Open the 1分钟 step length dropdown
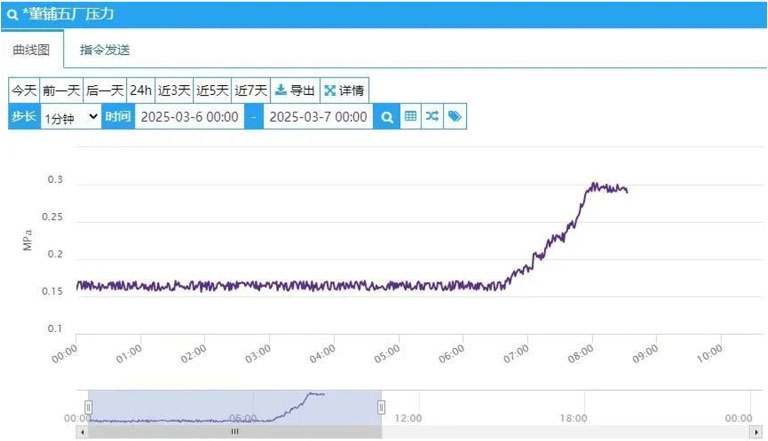 click(x=71, y=117)
